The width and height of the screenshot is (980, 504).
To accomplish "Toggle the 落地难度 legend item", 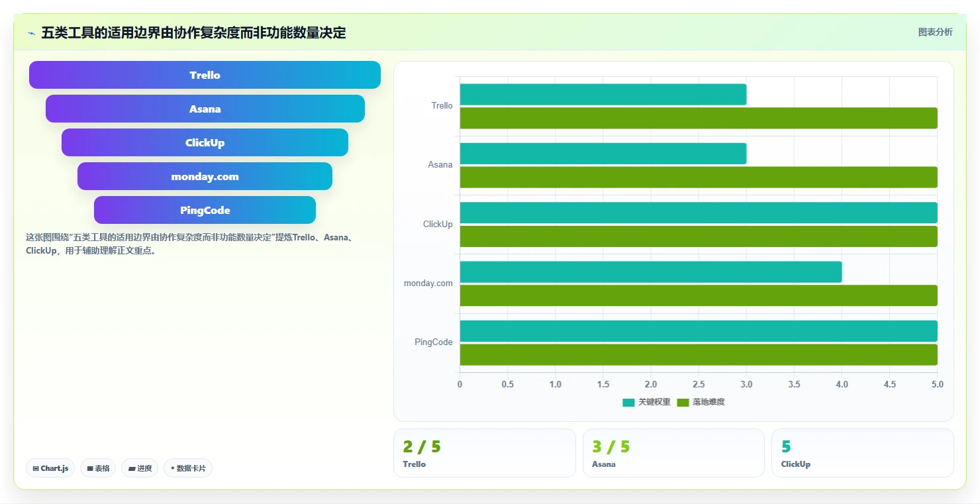I will [701, 402].
